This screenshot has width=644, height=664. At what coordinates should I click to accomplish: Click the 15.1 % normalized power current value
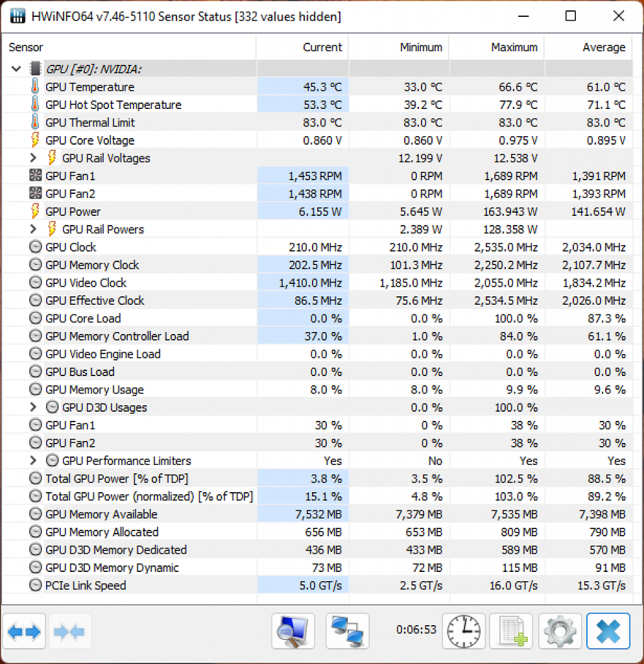pyautogui.click(x=324, y=496)
